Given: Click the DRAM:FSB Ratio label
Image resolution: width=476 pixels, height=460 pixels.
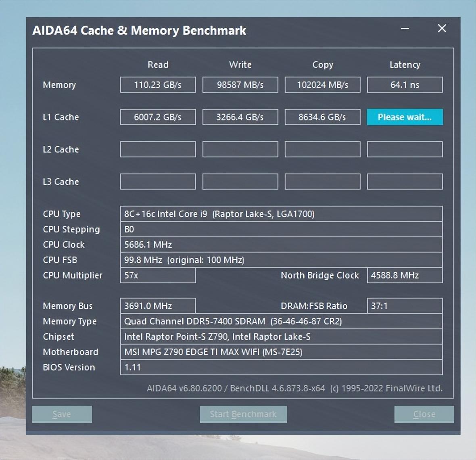Looking at the screenshot, I should click(x=314, y=306).
